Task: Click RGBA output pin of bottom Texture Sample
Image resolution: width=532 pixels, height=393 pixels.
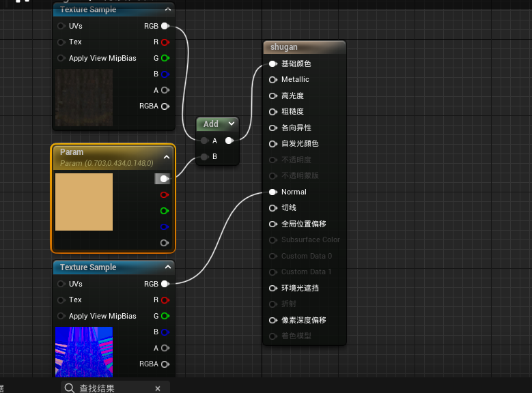Action: (x=165, y=364)
